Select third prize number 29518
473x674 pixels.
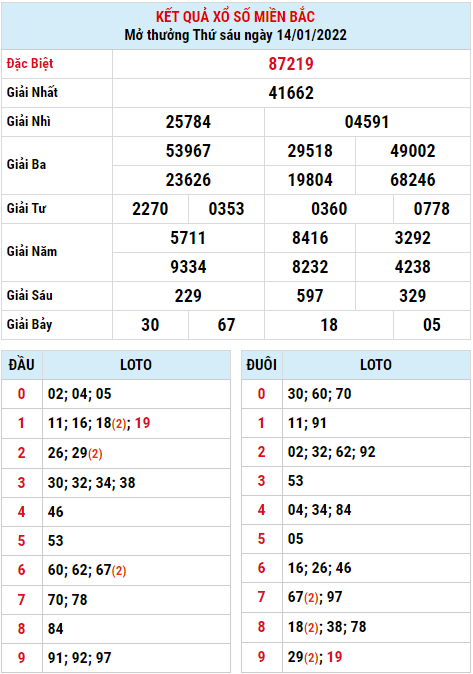tap(310, 151)
